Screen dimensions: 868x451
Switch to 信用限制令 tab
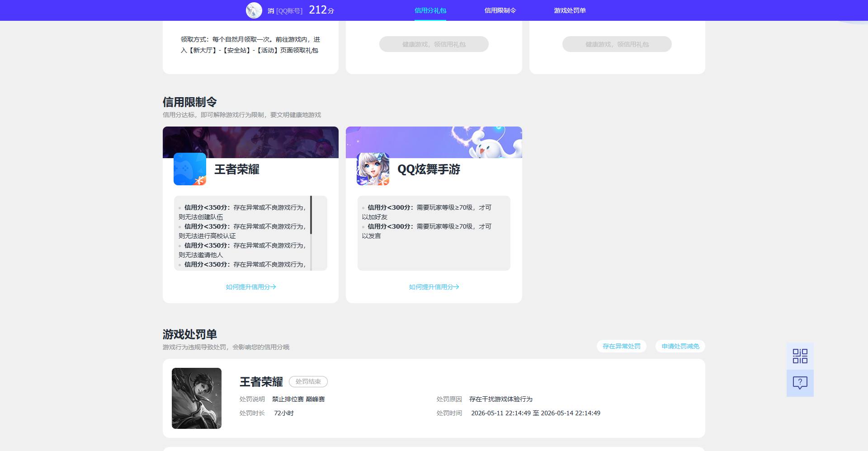coord(500,10)
